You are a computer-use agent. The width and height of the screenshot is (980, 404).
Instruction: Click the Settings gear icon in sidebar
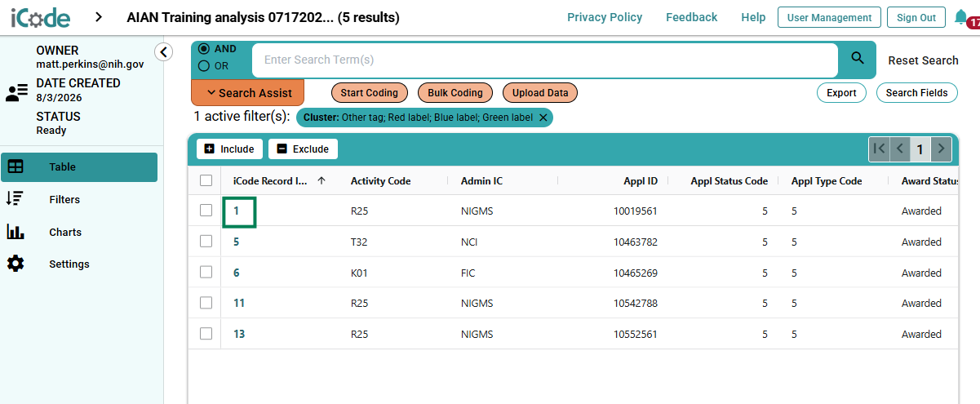click(16, 264)
